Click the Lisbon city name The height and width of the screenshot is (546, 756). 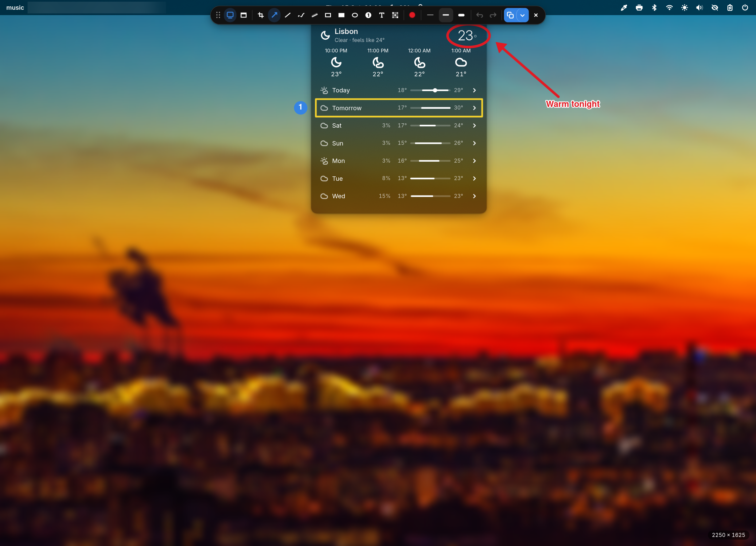(346, 32)
